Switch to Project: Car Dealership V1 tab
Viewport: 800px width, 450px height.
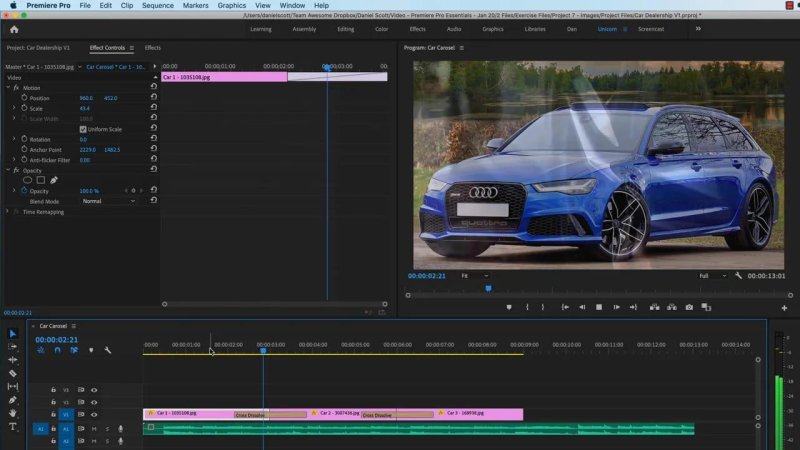pos(38,48)
